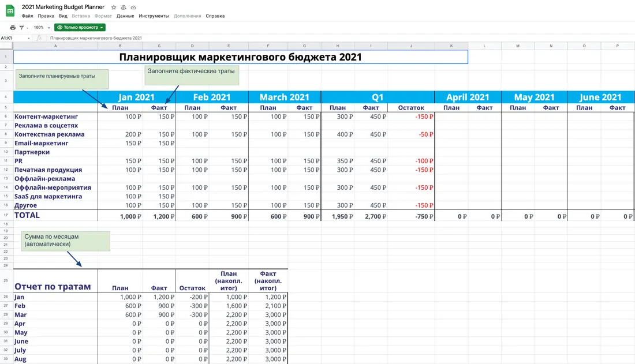Open the Справка menu
635x364 pixels.
(x=215, y=16)
